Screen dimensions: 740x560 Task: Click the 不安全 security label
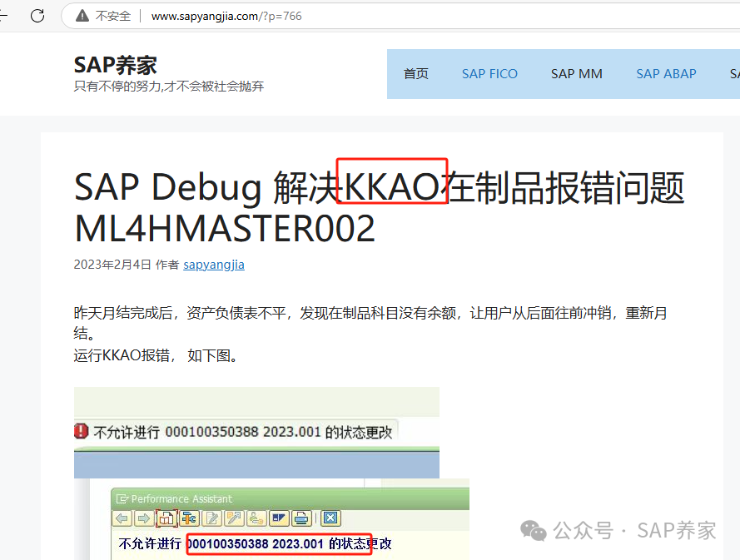[x=113, y=16]
